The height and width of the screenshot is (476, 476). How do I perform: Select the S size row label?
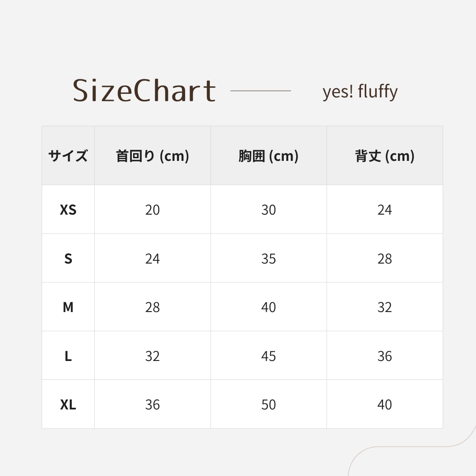coord(68,259)
